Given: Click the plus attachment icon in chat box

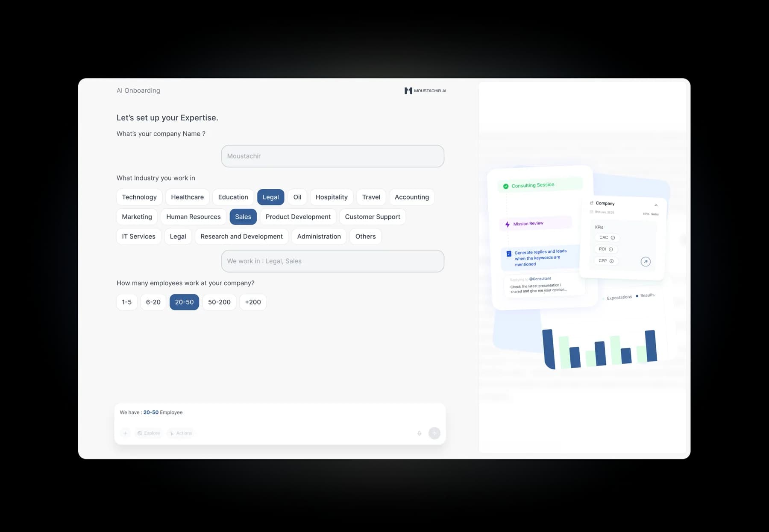Looking at the screenshot, I should [x=125, y=433].
